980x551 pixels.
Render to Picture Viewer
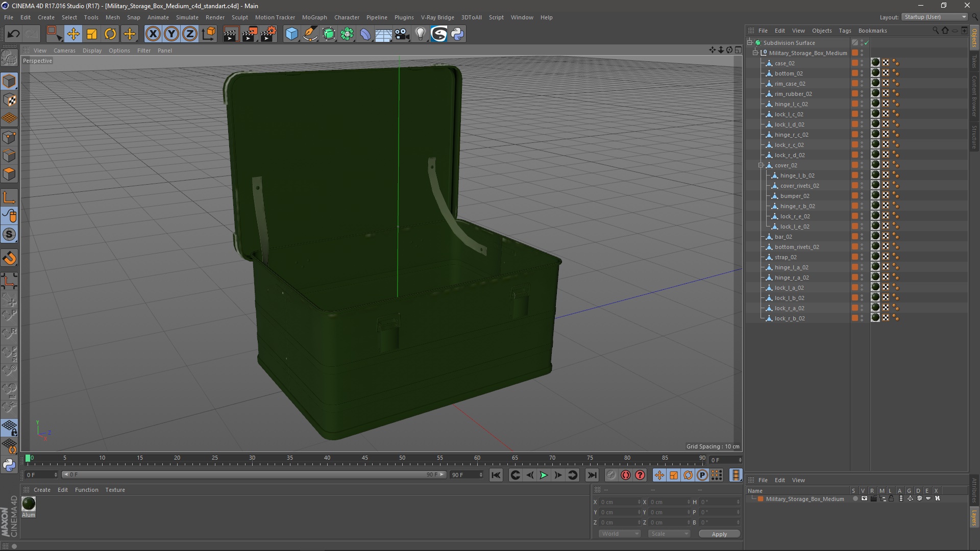pyautogui.click(x=250, y=34)
